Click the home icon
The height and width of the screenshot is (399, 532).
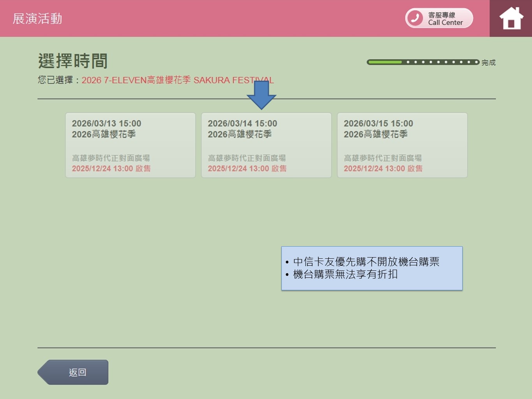coord(511,18)
